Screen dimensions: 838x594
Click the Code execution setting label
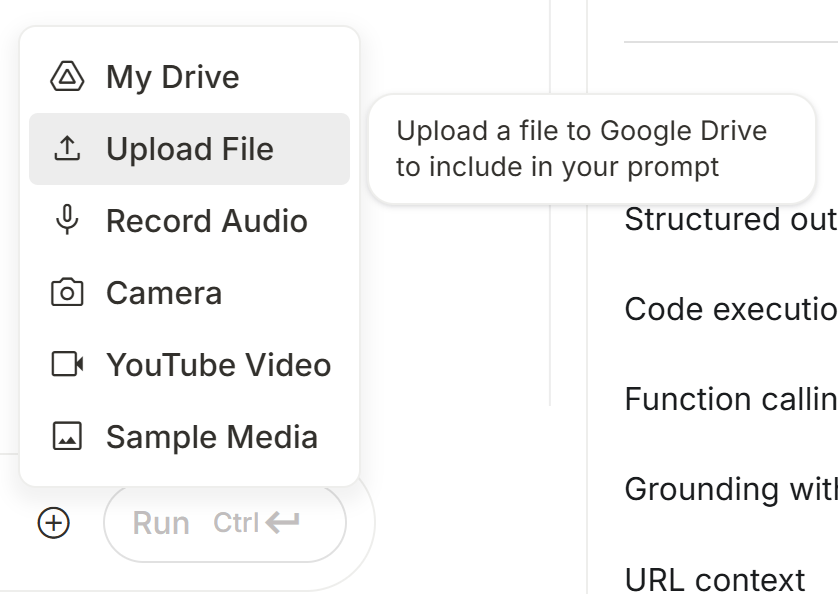(730, 310)
